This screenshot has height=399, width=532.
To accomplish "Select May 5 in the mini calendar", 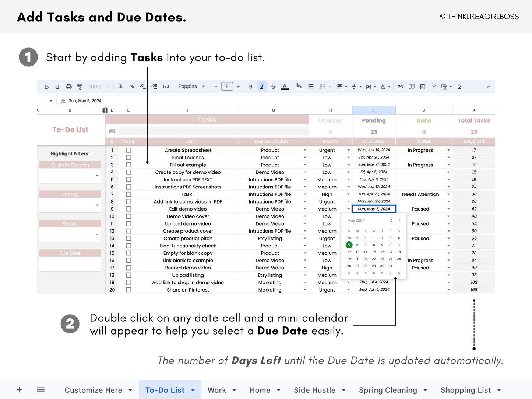I will click(x=349, y=245).
